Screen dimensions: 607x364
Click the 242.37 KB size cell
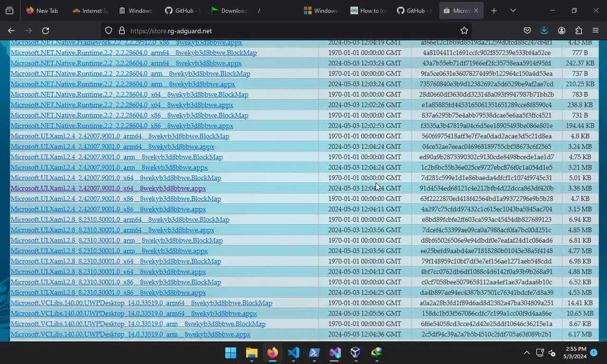(x=579, y=63)
